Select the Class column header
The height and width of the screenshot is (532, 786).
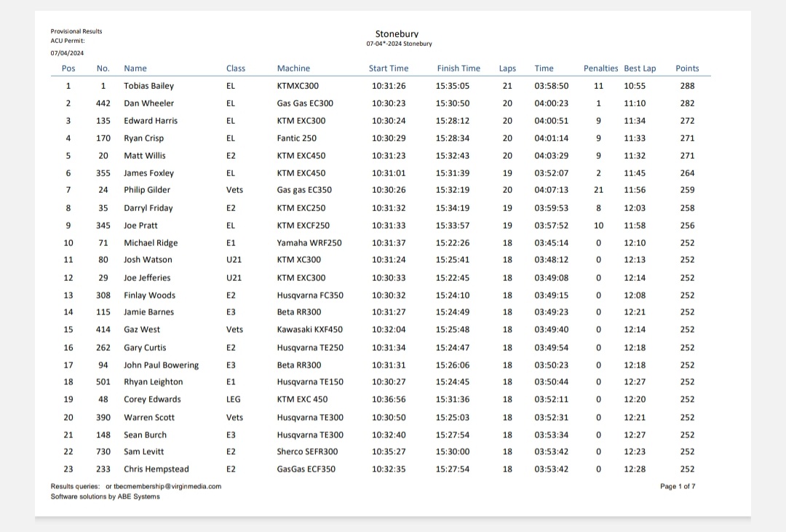(x=236, y=68)
